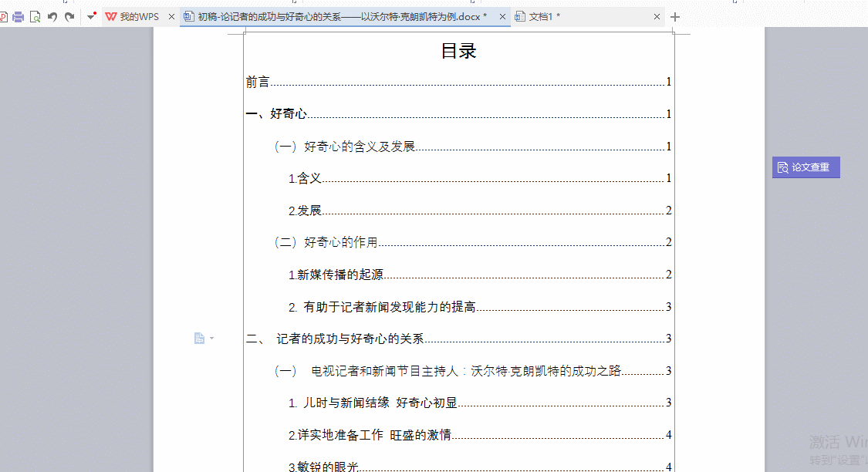Click the Redo arrow icon
The image size is (868, 472).
[69, 15]
